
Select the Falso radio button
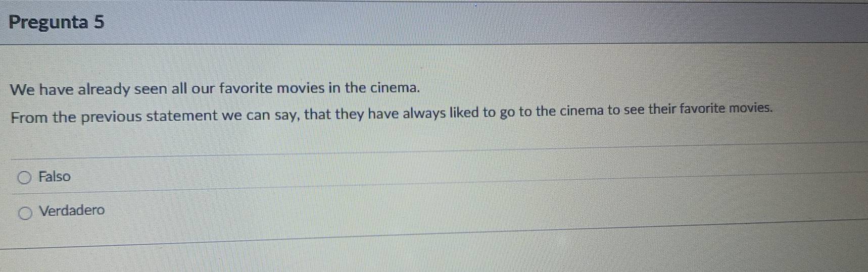click(x=24, y=177)
